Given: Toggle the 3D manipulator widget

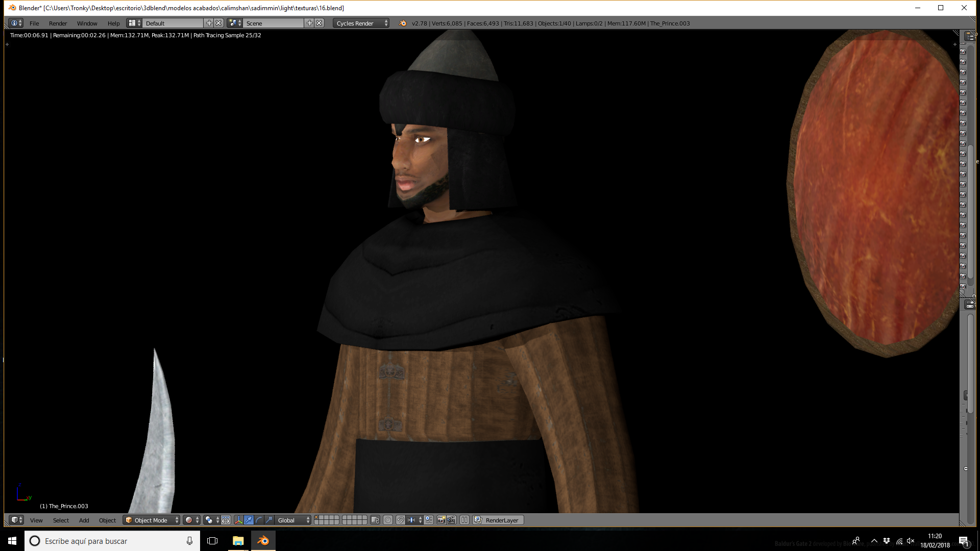Looking at the screenshot, I should [238, 520].
